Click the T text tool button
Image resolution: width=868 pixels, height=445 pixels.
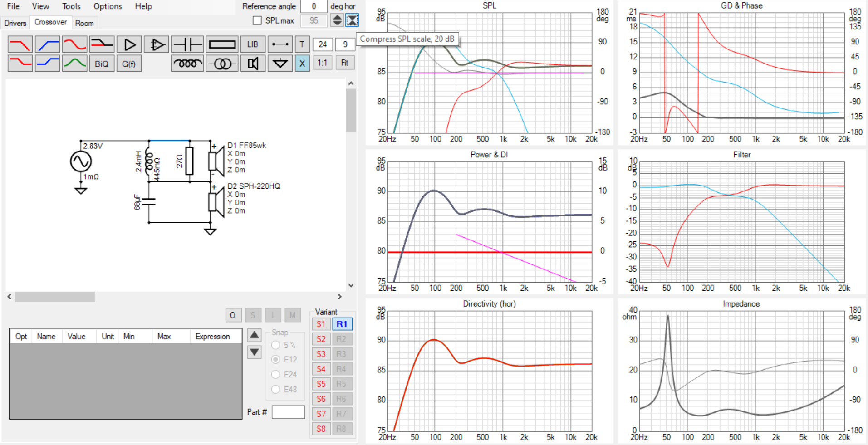tap(302, 44)
